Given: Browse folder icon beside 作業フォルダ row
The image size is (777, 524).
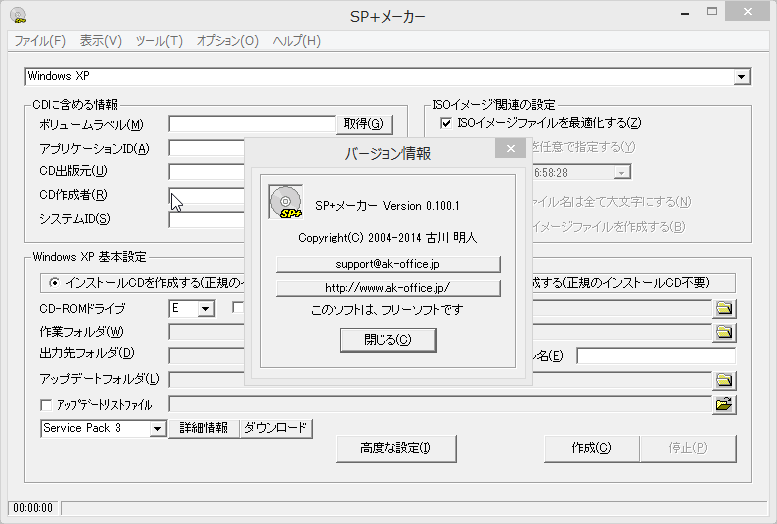Looking at the screenshot, I should click(x=724, y=332).
